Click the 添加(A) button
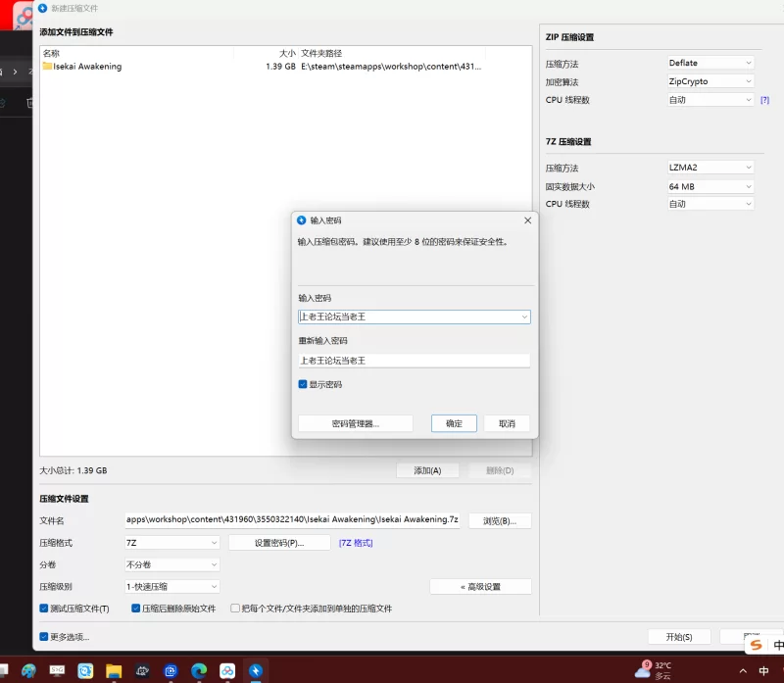Image resolution: width=784 pixels, height=683 pixels. click(x=427, y=471)
